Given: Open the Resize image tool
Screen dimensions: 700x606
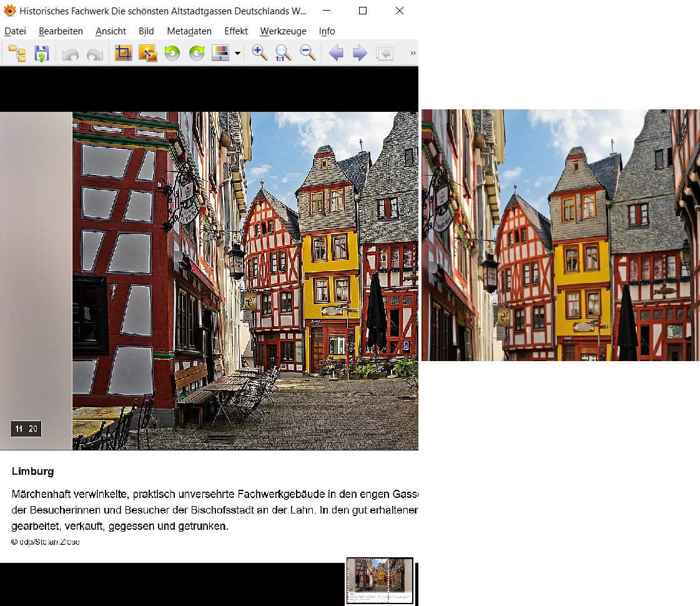Looking at the screenshot, I should 148,54.
